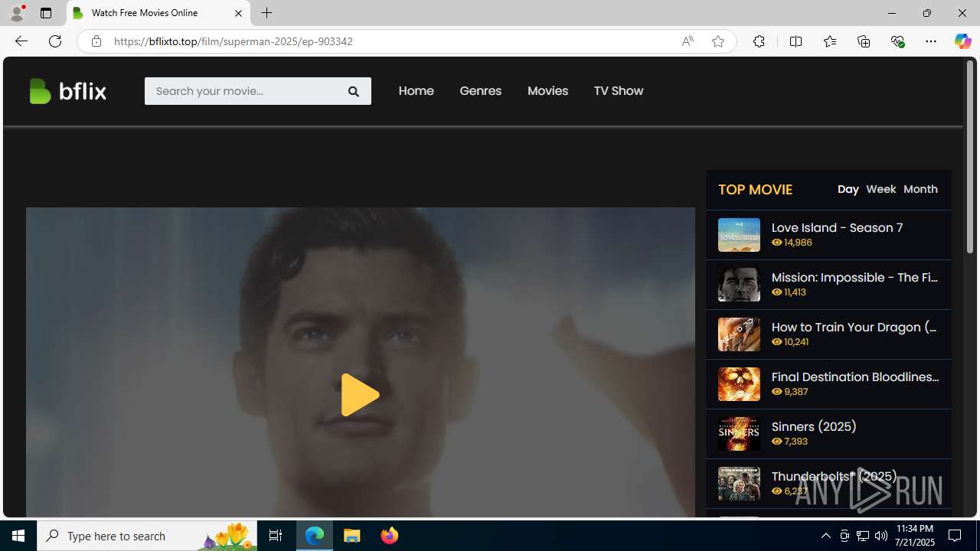This screenshot has height=551, width=980.
Task: Click the Mission: Impossible thumbnail
Action: (739, 285)
